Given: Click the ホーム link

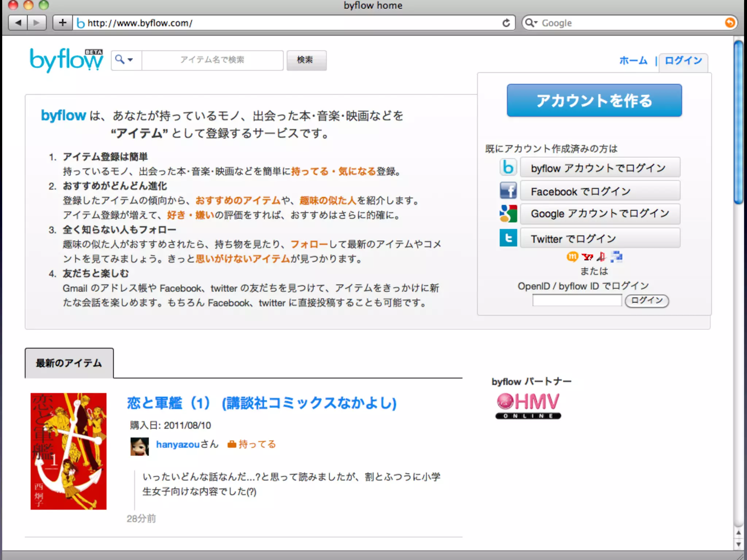Looking at the screenshot, I should pos(633,61).
